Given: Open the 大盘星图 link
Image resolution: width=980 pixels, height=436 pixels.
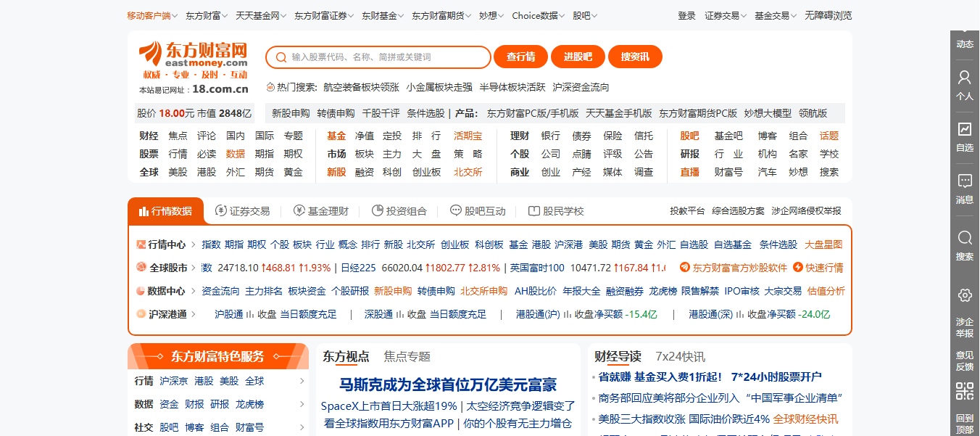Looking at the screenshot, I should 823,244.
